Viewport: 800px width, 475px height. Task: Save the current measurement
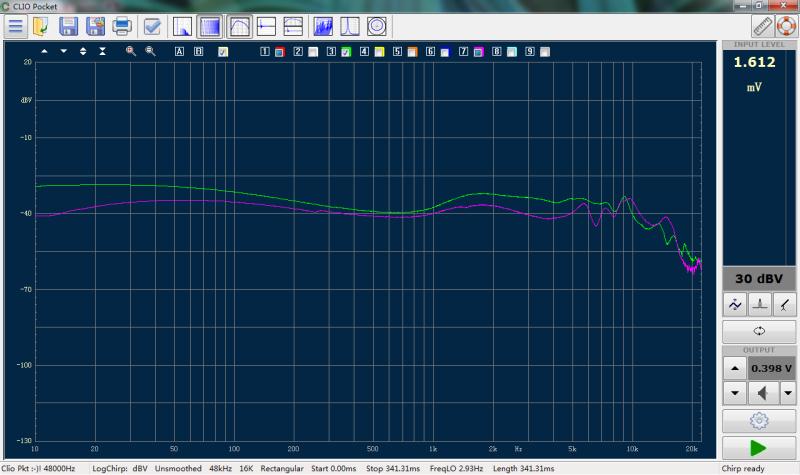[68, 26]
